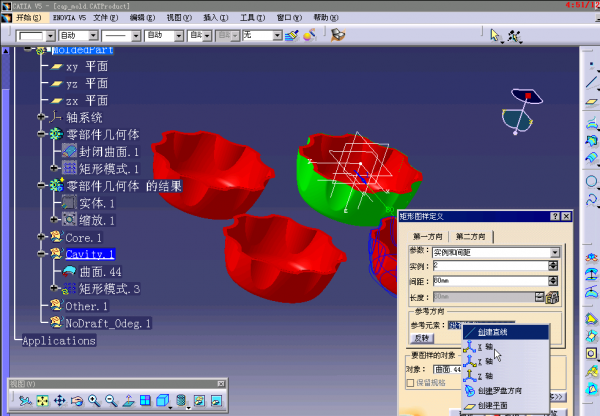Screen dimensions: 600x416
Task: Open the 文件(F) menu
Action: 106,18
